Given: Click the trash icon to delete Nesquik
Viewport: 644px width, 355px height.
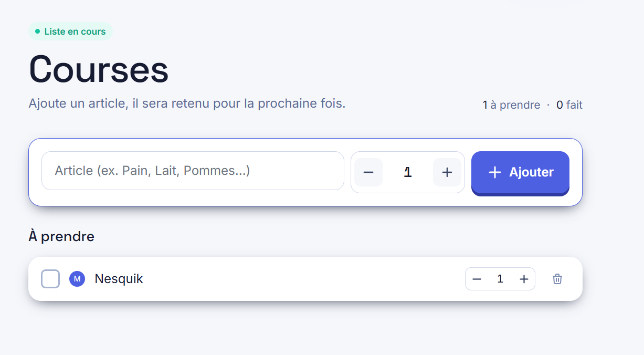Looking at the screenshot, I should 557,279.
